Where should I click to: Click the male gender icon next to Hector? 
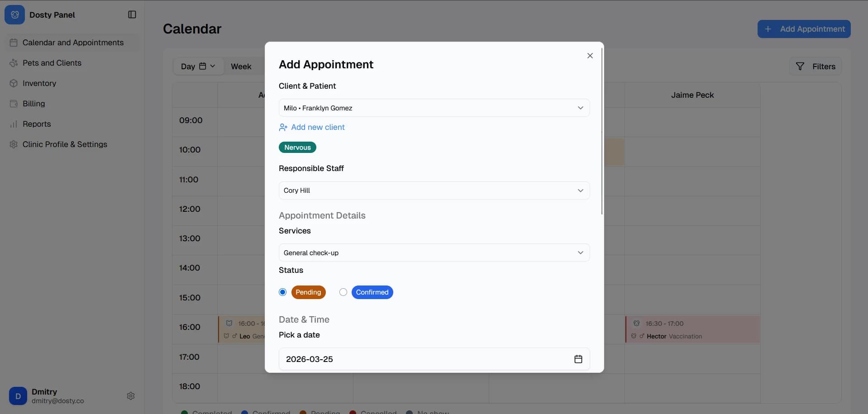(x=642, y=336)
